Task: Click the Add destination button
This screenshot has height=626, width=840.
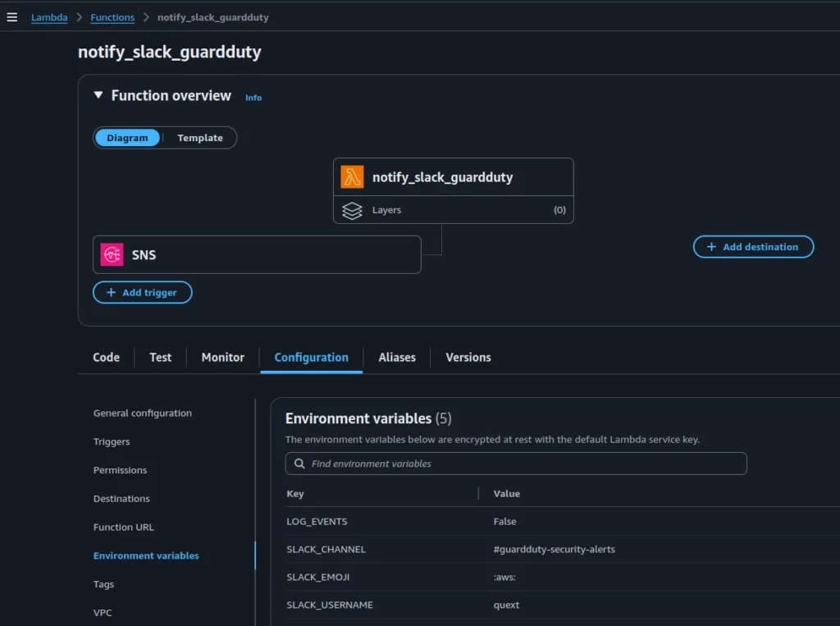Action: [x=753, y=247]
